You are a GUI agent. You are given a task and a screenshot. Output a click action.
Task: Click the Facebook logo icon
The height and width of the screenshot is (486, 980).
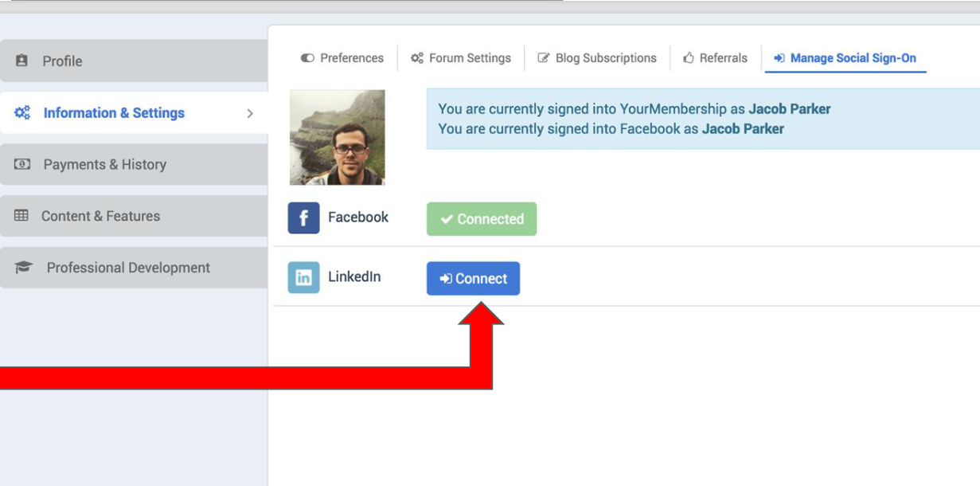(303, 218)
